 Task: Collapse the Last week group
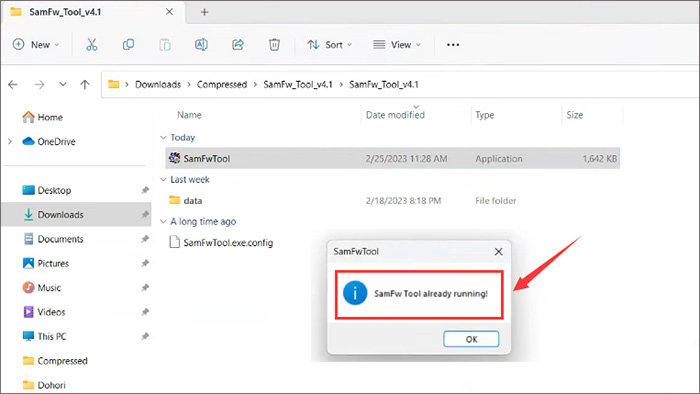click(163, 179)
